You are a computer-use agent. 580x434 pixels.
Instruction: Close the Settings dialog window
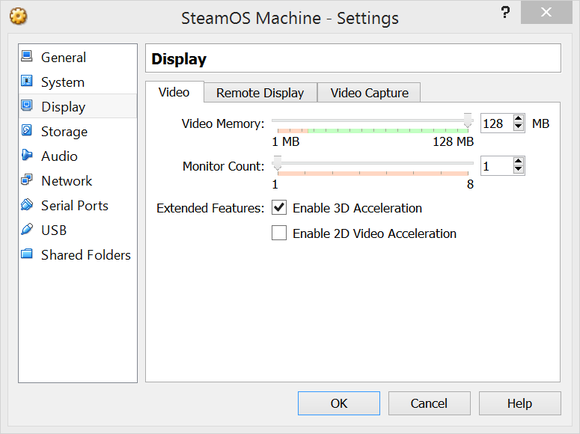pyautogui.click(x=546, y=13)
